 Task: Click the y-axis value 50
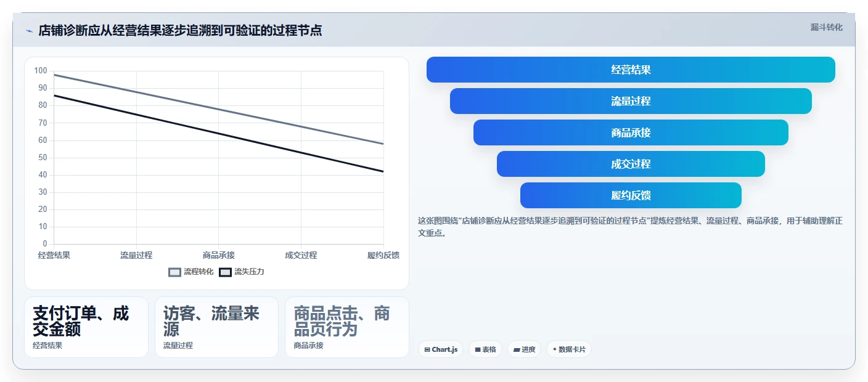pyautogui.click(x=43, y=158)
